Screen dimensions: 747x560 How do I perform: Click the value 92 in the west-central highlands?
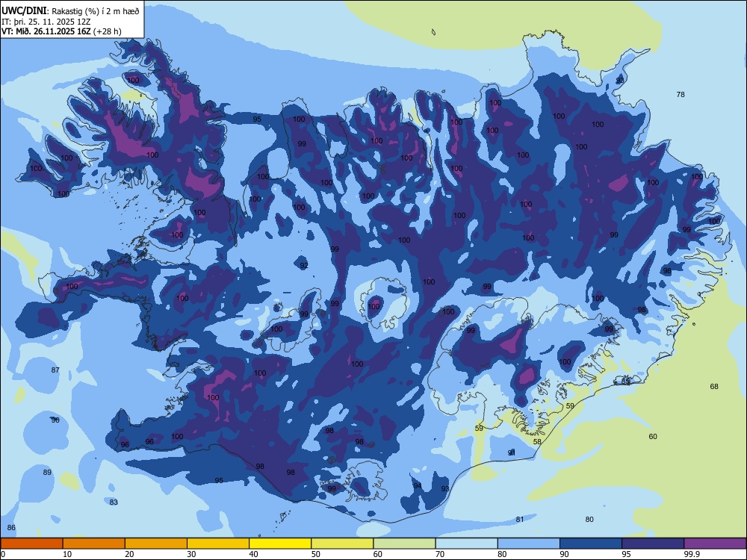(304, 266)
